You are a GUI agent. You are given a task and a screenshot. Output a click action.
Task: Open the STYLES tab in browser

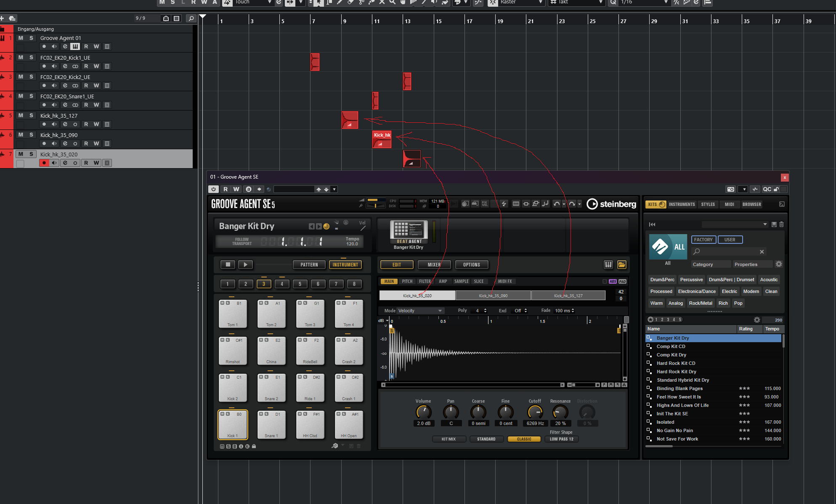[x=708, y=204]
